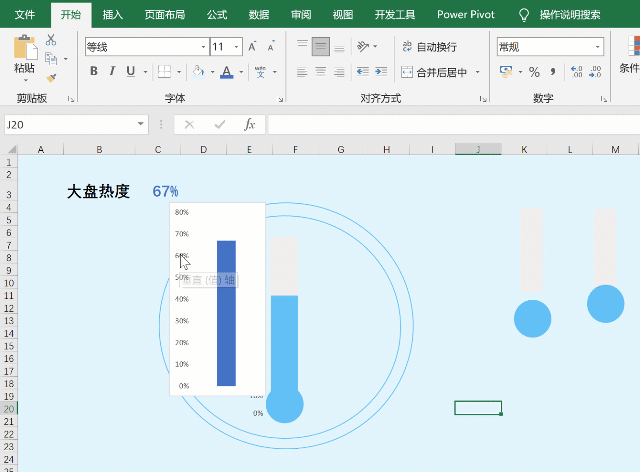Switch to 页面布局 tab
The height and width of the screenshot is (472, 640).
tap(165, 15)
